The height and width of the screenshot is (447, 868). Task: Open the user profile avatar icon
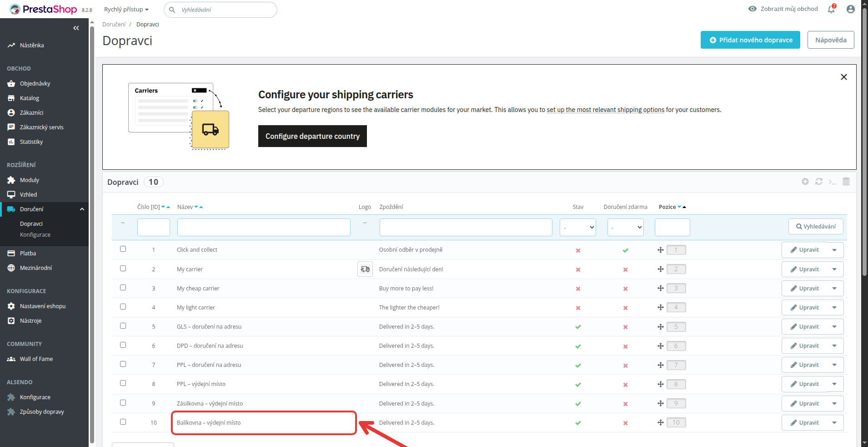850,9
